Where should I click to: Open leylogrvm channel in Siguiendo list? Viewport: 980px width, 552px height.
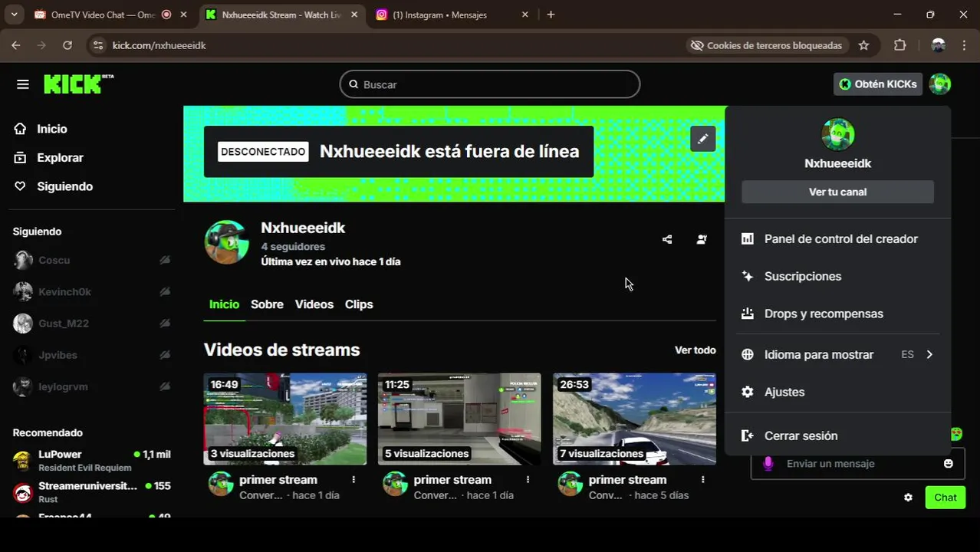(x=92, y=386)
